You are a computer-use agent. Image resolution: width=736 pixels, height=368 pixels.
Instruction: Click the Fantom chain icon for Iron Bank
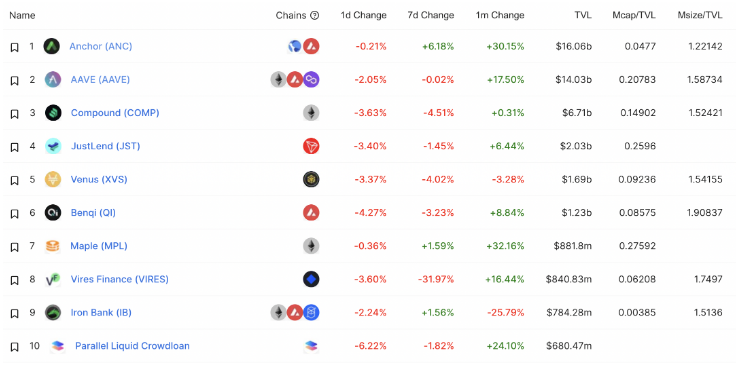[311, 312]
